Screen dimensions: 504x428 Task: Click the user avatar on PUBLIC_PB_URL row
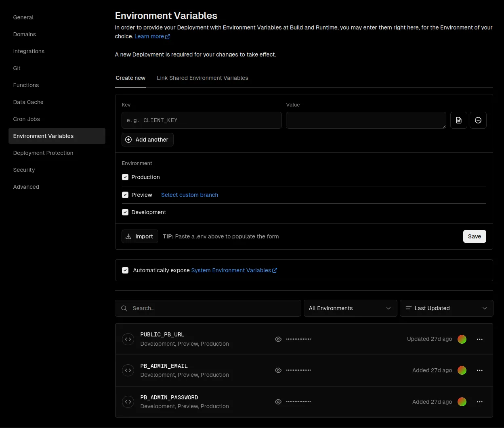[462, 339]
